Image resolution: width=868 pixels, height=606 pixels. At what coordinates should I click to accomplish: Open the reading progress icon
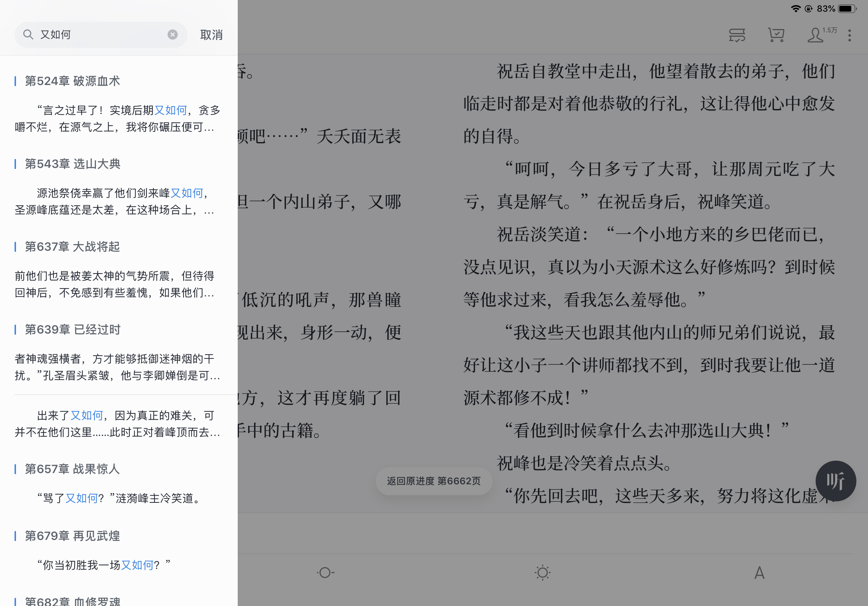pyautogui.click(x=326, y=572)
